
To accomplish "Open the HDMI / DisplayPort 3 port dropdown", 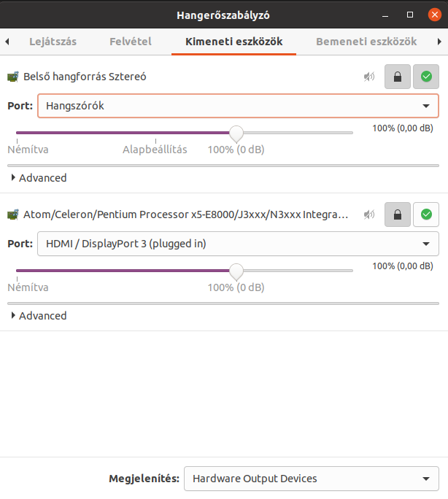I will coord(238,244).
